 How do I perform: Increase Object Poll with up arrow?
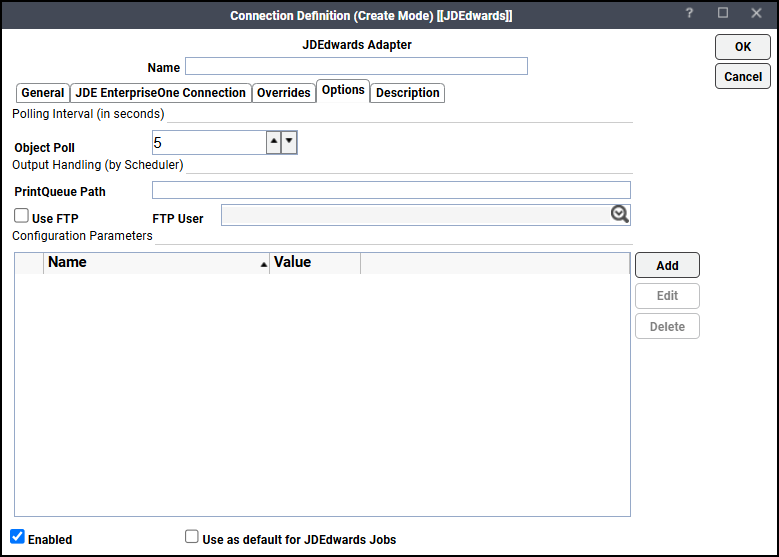tap(274, 143)
